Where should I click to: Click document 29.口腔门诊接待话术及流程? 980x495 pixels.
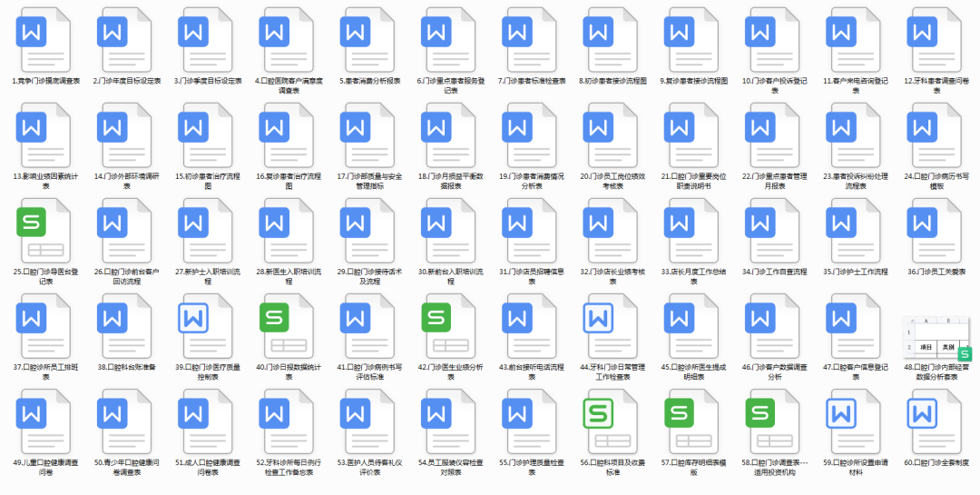point(369,232)
